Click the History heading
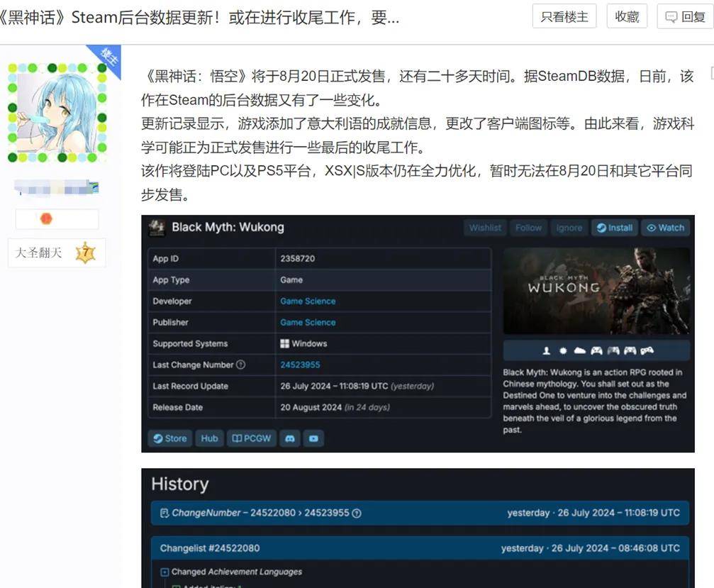 180,484
